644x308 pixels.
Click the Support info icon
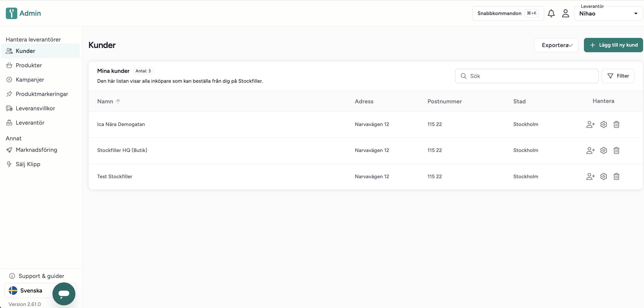pyautogui.click(x=12, y=276)
